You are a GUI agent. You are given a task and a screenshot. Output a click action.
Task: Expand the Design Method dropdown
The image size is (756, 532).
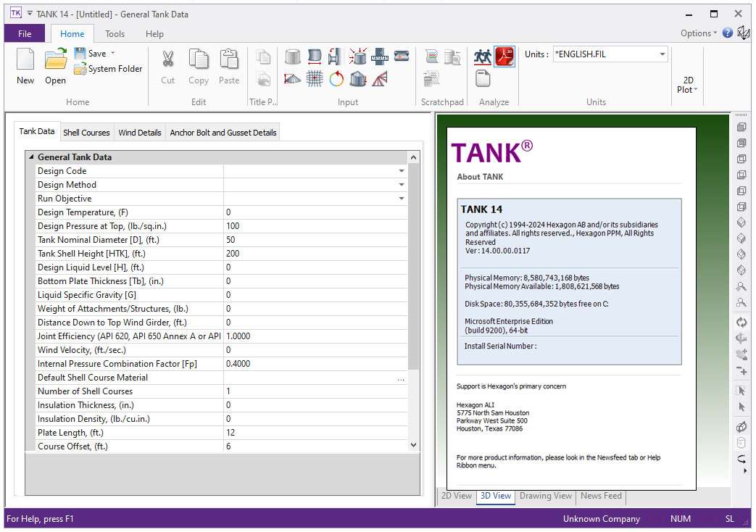coord(401,185)
